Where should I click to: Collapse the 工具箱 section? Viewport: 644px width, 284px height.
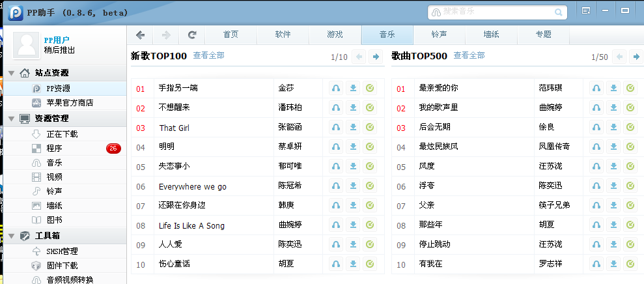point(11,236)
